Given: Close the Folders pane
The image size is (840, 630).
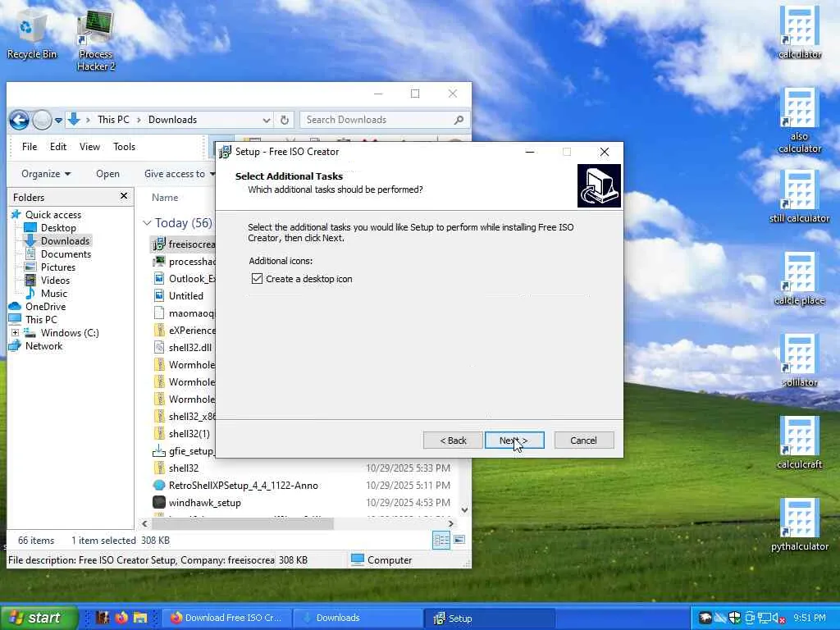Looking at the screenshot, I should 124,196.
